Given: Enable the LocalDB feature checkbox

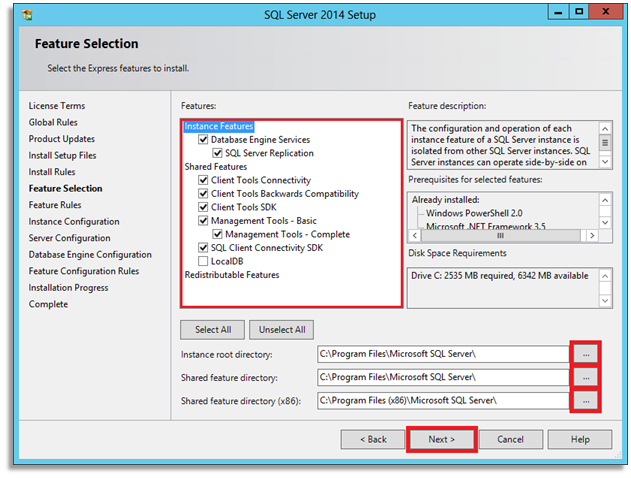Looking at the screenshot, I should click(203, 261).
